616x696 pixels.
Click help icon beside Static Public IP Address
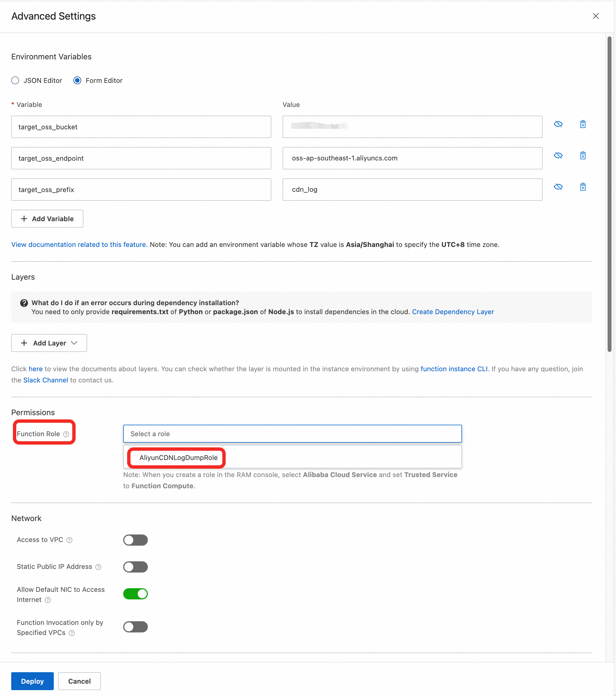click(98, 567)
